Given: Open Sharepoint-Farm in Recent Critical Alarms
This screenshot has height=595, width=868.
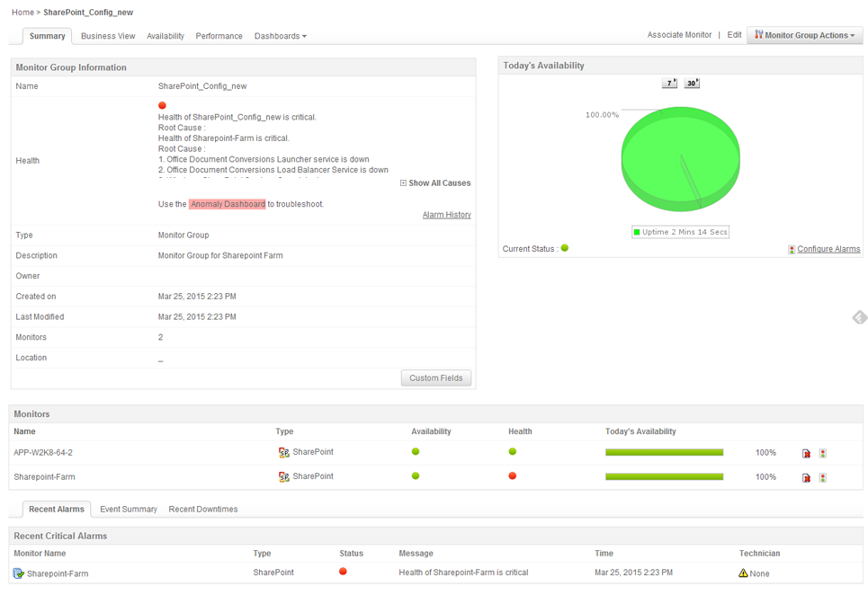Looking at the screenshot, I should [58, 574].
